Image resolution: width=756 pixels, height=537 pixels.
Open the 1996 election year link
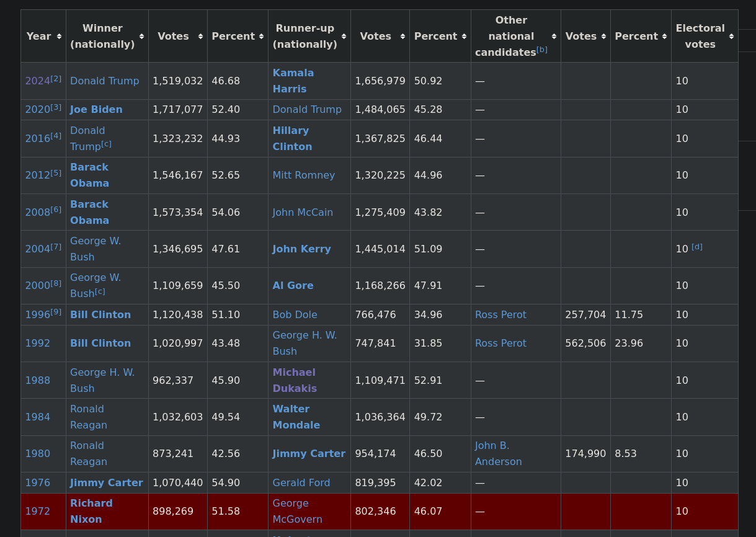coord(37,315)
